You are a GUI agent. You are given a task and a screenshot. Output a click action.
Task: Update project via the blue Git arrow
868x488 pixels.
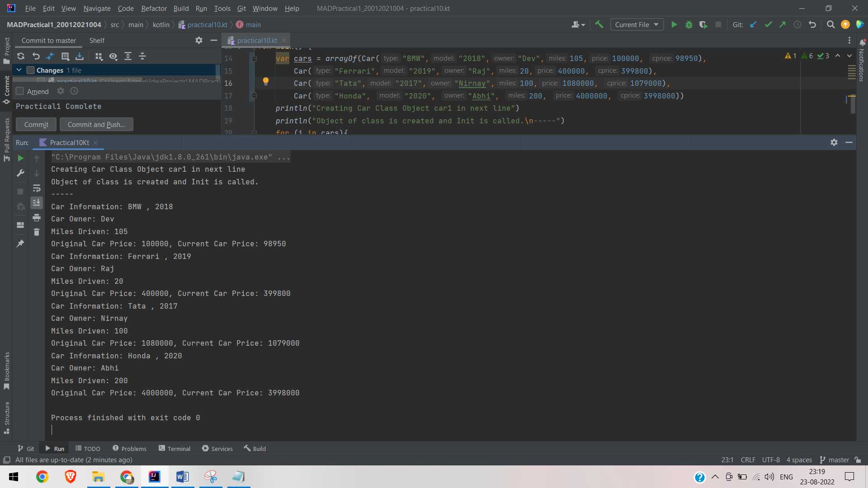(753, 24)
